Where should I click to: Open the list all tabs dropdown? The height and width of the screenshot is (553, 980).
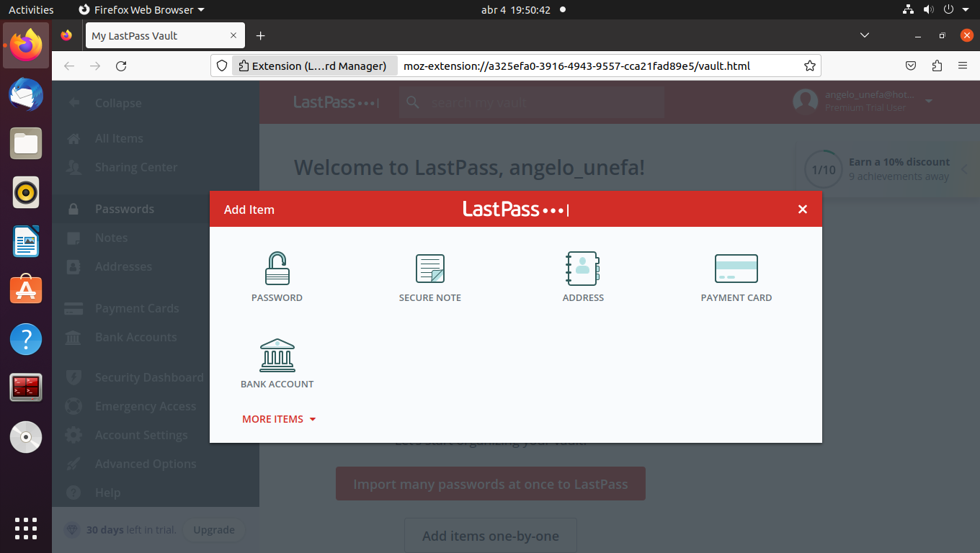(865, 35)
